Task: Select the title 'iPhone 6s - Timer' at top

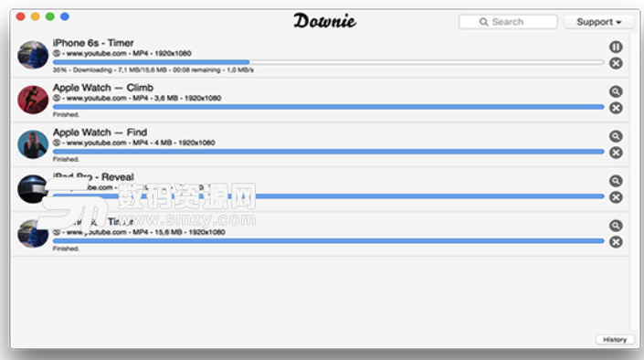Action: click(93, 43)
